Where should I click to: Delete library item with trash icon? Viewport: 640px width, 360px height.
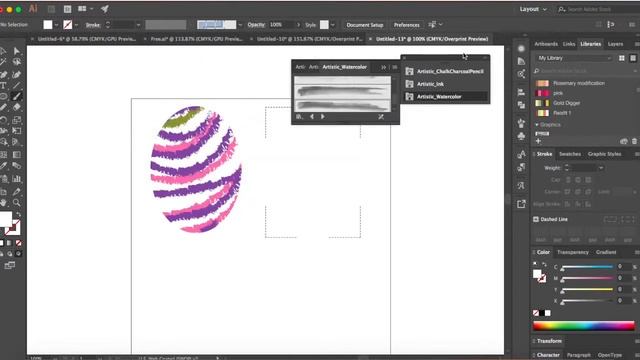[634, 141]
